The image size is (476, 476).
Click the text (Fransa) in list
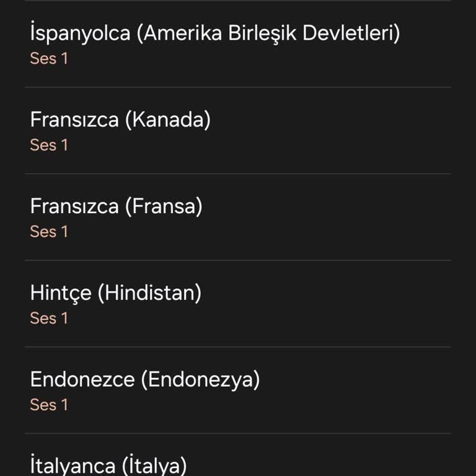(x=164, y=206)
